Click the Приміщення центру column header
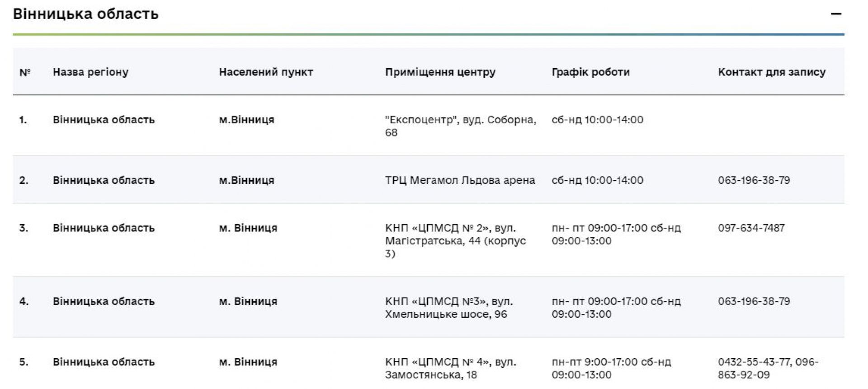The image size is (868, 389). (x=440, y=72)
